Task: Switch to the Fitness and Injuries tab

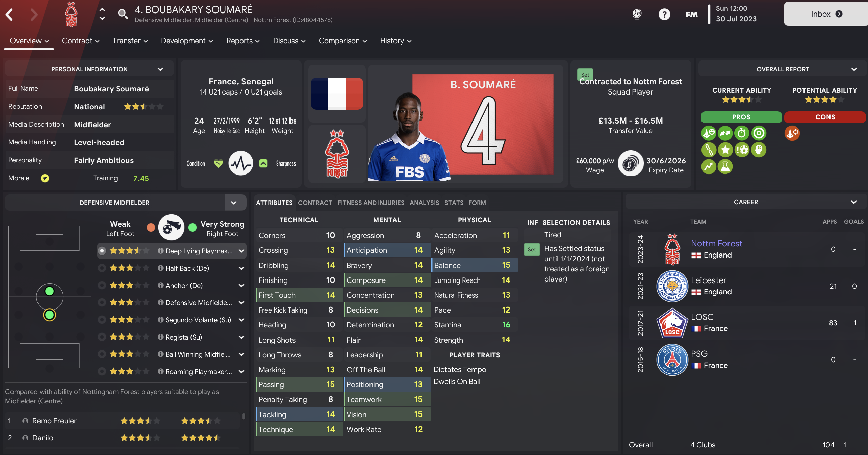Action: click(x=371, y=203)
